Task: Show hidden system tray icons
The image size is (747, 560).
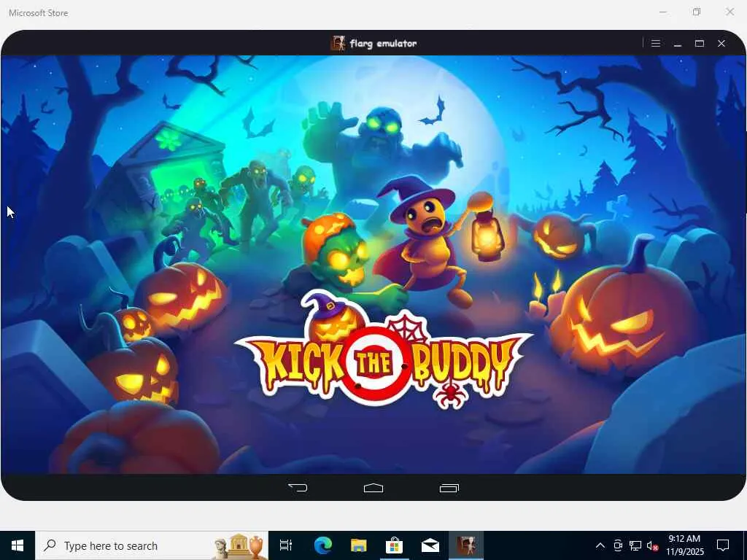Action: click(x=600, y=545)
